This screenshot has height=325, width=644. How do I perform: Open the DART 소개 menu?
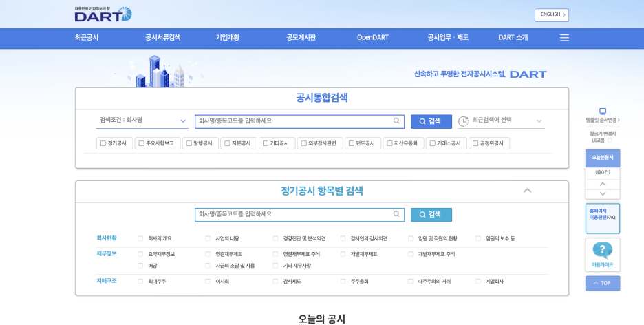click(513, 37)
